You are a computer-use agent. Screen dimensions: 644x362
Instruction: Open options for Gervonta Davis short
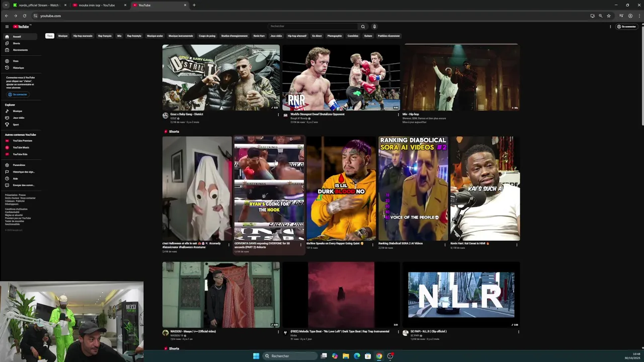tap(301, 245)
